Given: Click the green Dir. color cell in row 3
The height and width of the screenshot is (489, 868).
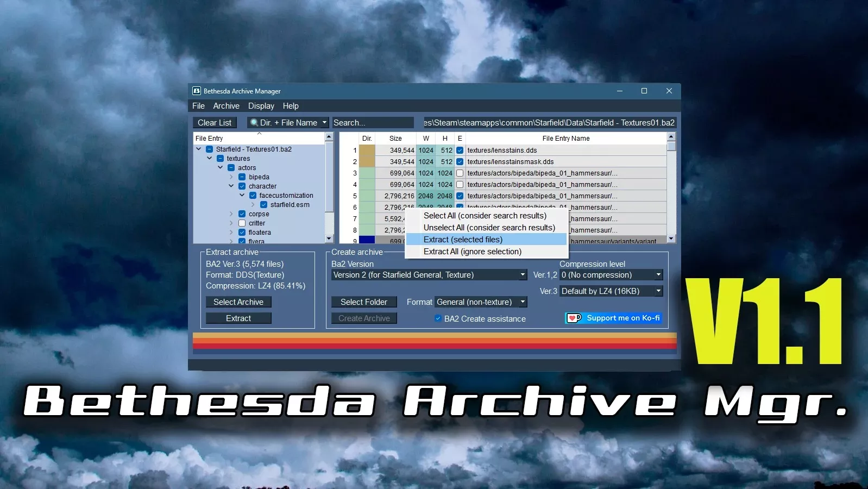Looking at the screenshot, I should coord(367,173).
